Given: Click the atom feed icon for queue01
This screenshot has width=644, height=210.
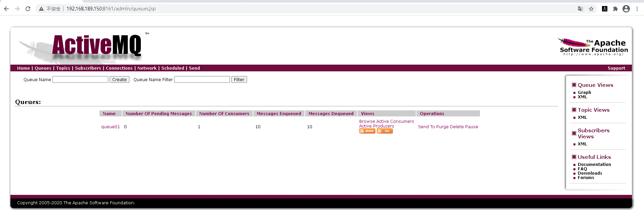Looking at the screenshot, I should pyautogui.click(x=367, y=131).
